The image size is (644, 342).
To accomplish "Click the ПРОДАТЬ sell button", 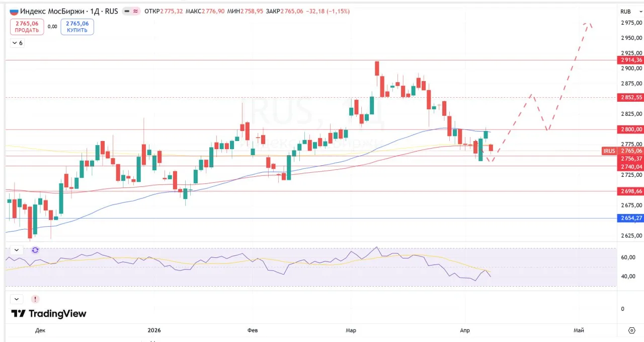I will click(x=27, y=27).
